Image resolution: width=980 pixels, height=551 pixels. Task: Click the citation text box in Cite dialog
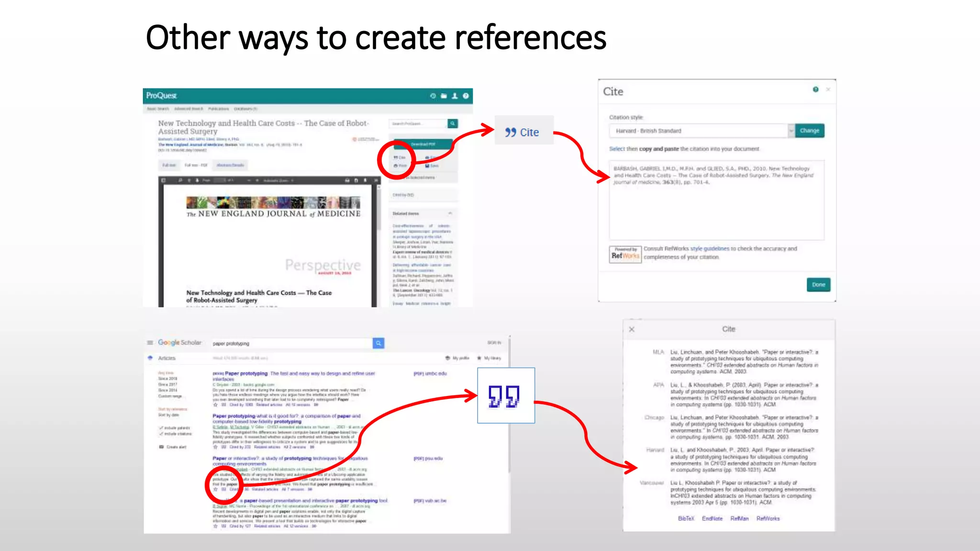coord(716,200)
